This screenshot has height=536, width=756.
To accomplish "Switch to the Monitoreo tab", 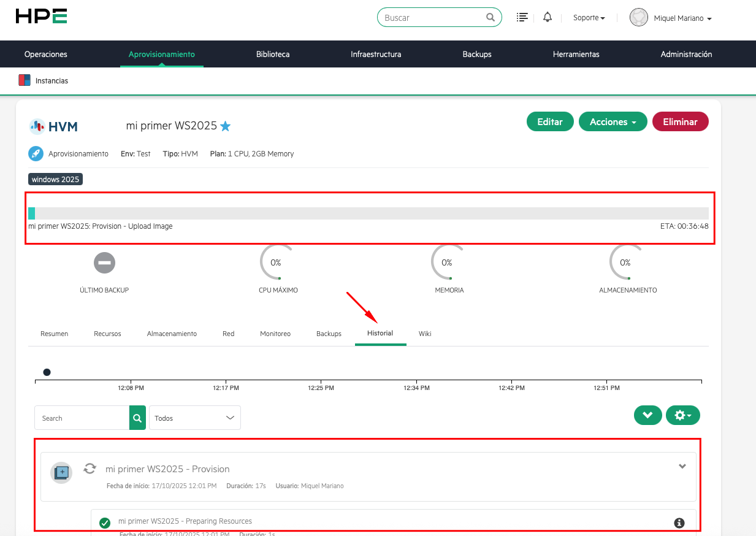I will [275, 334].
